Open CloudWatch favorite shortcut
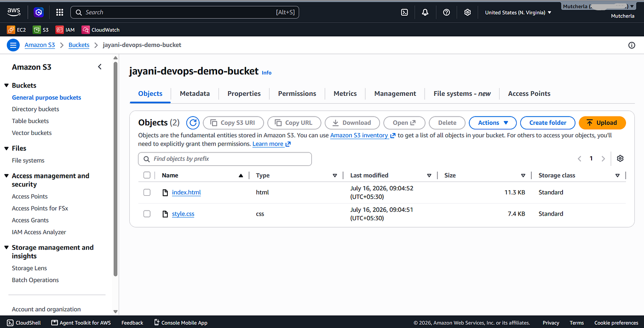Image resolution: width=644 pixels, height=328 pixels. (x=101, y=30)
